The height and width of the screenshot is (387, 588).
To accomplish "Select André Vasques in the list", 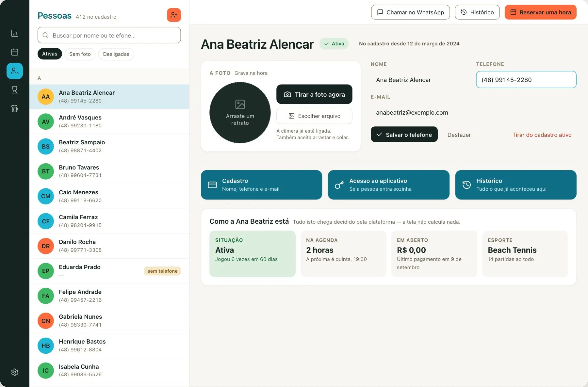I will (x=109, y=121).
